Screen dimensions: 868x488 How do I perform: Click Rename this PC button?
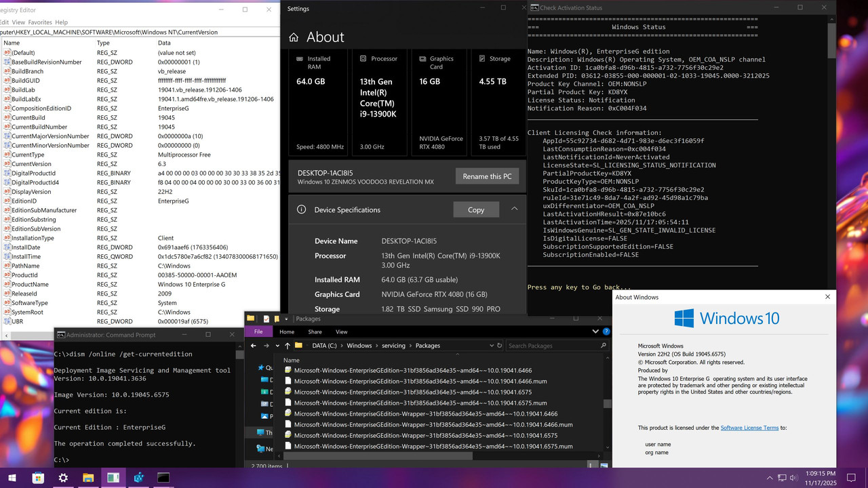[487, 176]
